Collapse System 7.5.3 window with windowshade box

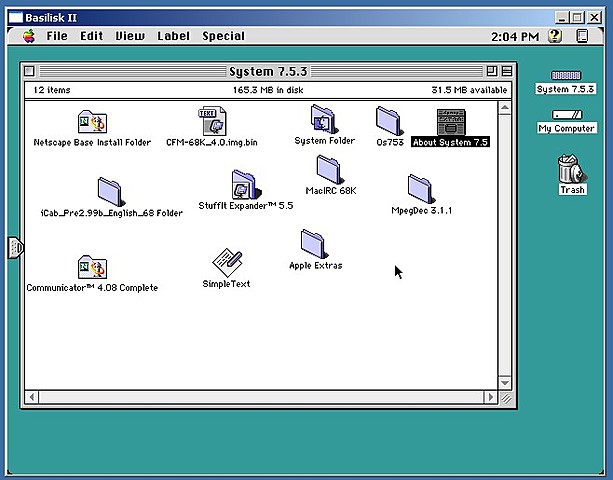click(507, 71)
